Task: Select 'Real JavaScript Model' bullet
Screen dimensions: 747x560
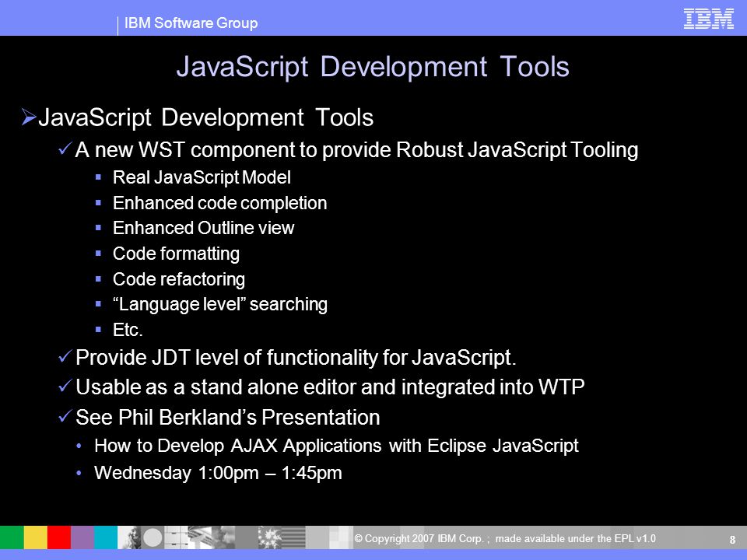Action: tap(202, 177)
